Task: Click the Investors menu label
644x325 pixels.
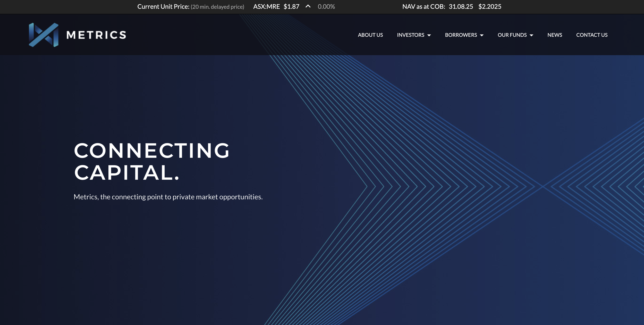Action: [x=410, y=35]
